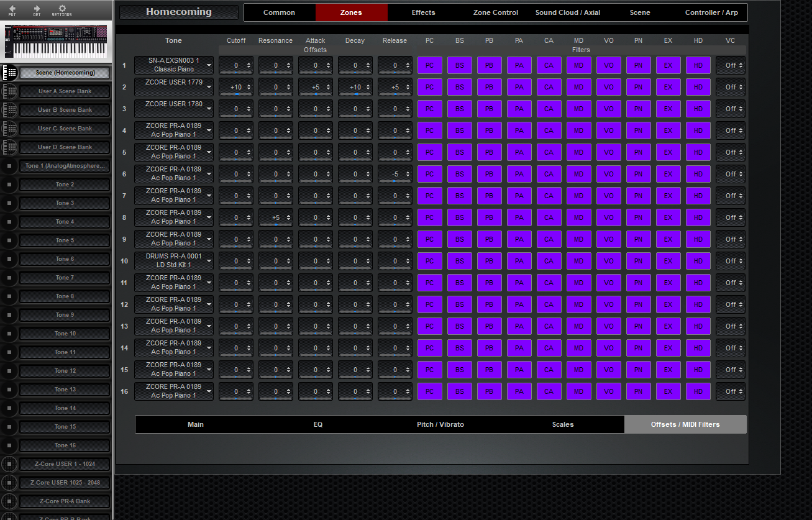Toggle the PC filter for zone 1
This screenshot has height=520, width=812.
[x=429, y=65]
